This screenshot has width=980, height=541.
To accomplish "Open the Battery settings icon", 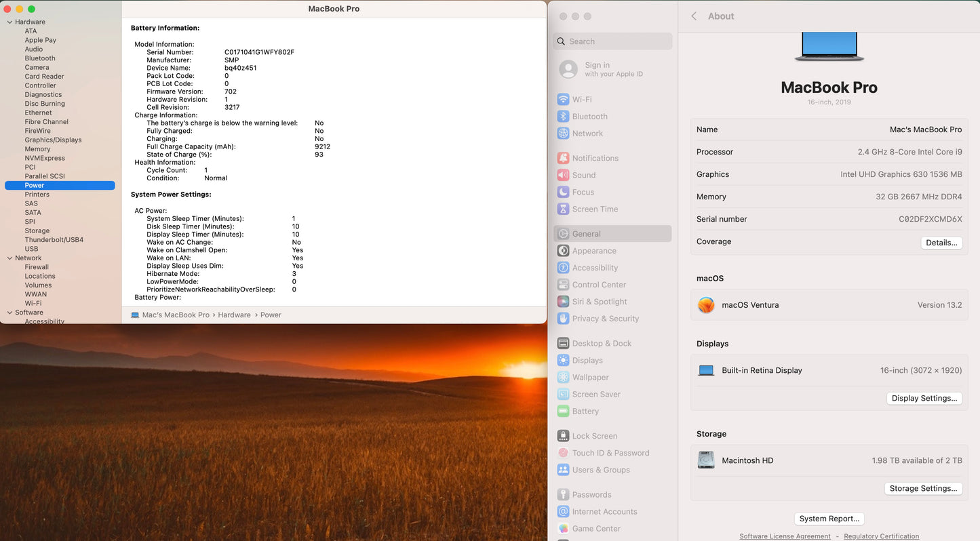I will [563, 412].
